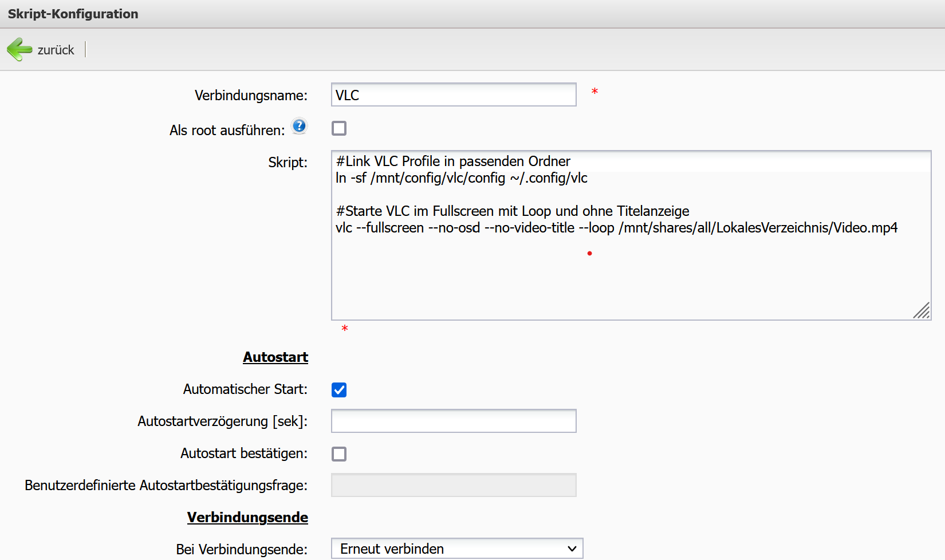This screenshot has width=945, height=560.
Task: Focus the Verbindungsname field containing VLC
Action: click(x=453, y=95)
